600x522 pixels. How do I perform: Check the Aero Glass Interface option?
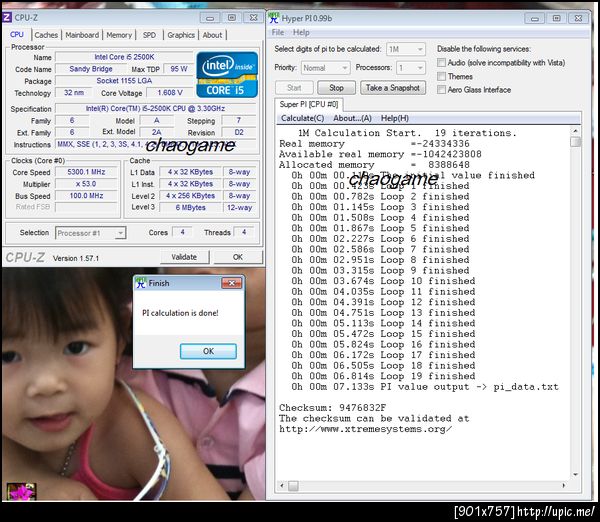[442, 90]
